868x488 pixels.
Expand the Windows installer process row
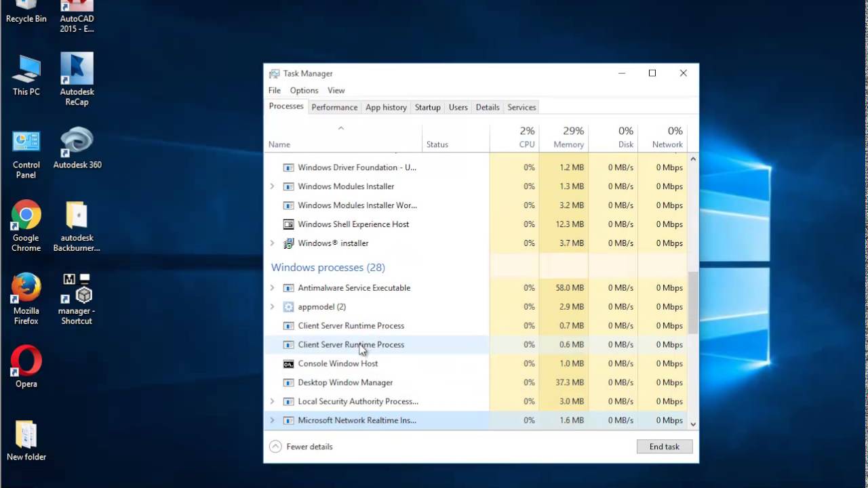click(273, 243)
